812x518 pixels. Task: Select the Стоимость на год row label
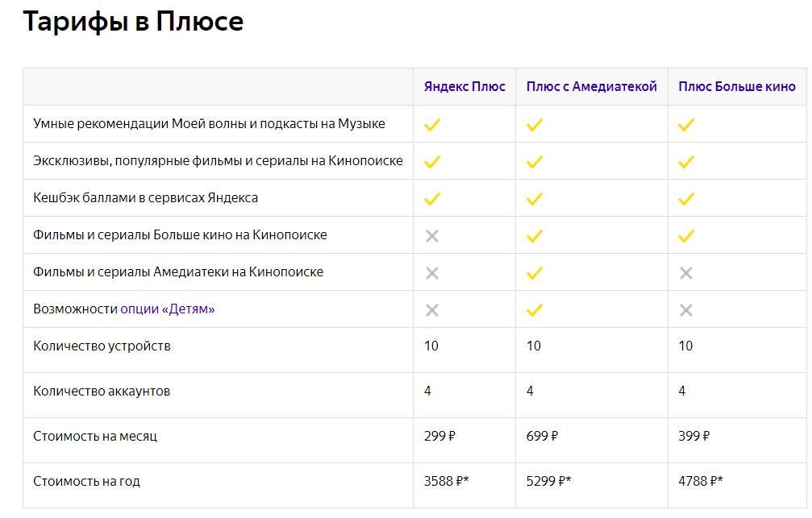tap(86, 481)
